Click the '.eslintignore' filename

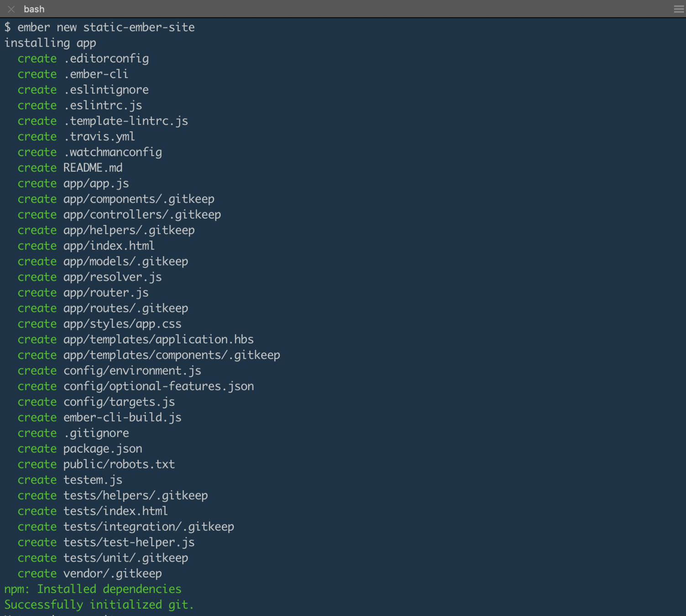[106, 89]
